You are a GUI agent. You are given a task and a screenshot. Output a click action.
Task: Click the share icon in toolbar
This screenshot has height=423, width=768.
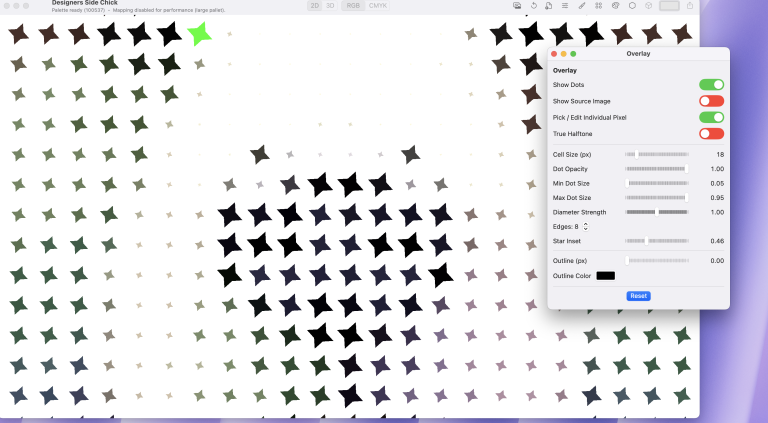[x=690, y=6]
